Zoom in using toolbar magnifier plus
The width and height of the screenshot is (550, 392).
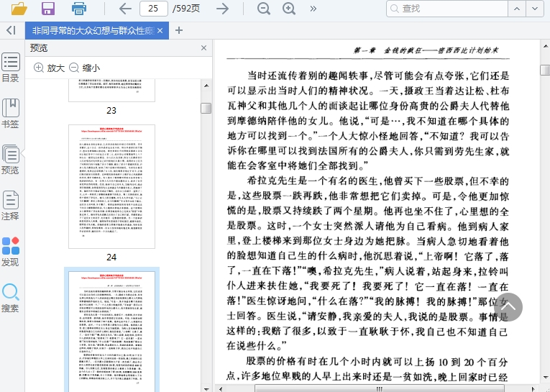(x=289, y=9)
